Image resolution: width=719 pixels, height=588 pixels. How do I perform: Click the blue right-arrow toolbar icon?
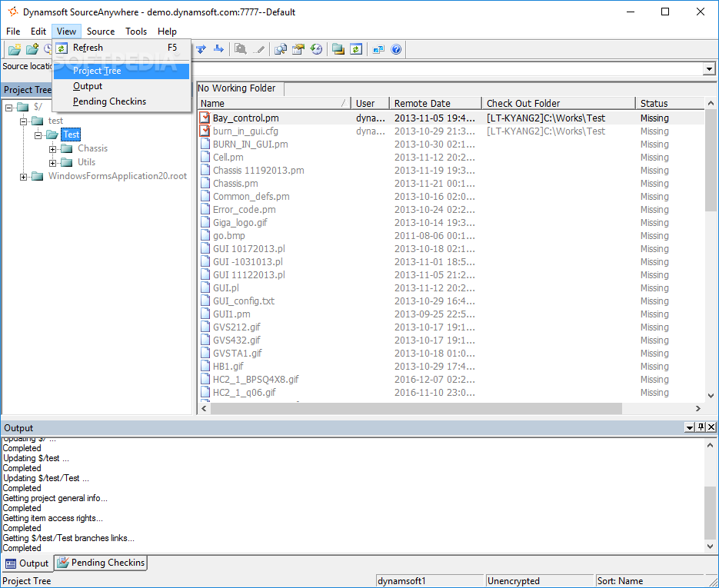click(x=218, y=49)
